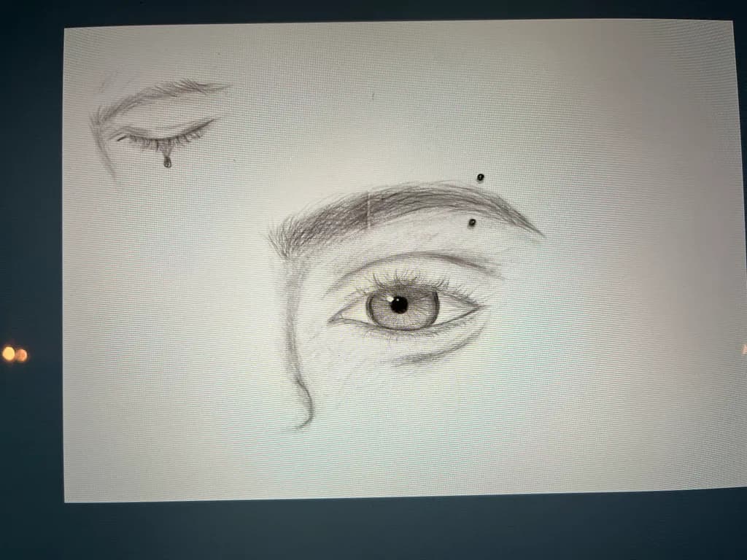Click the pencil eye sketch canvas
The width and height of the screenshot is (747, 560).
point(405,260)
